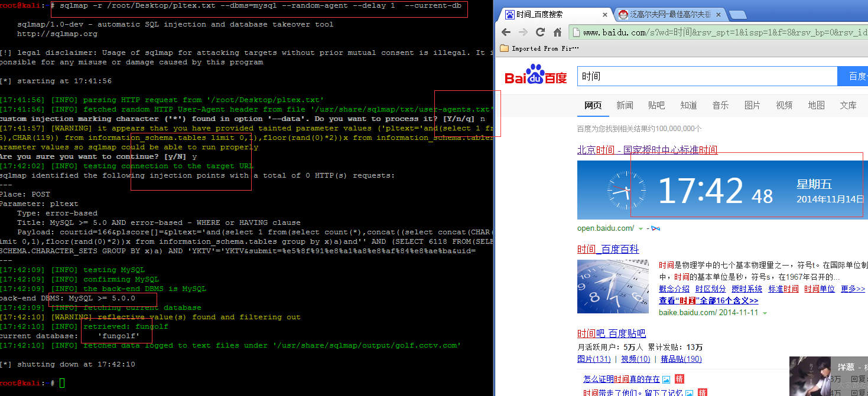Select the 音乐 search category

pos(720,105)
